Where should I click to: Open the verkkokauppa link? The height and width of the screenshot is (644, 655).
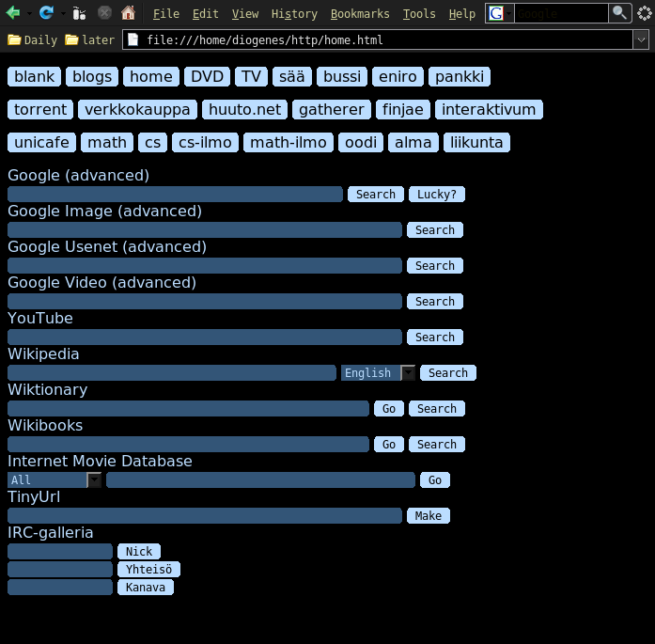coord(137,109)
